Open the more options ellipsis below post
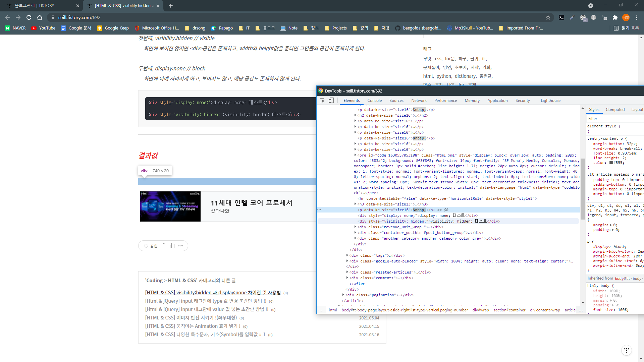Image resolution: width=644 pixels, height=362 pixels. click(x=180, y=246)
